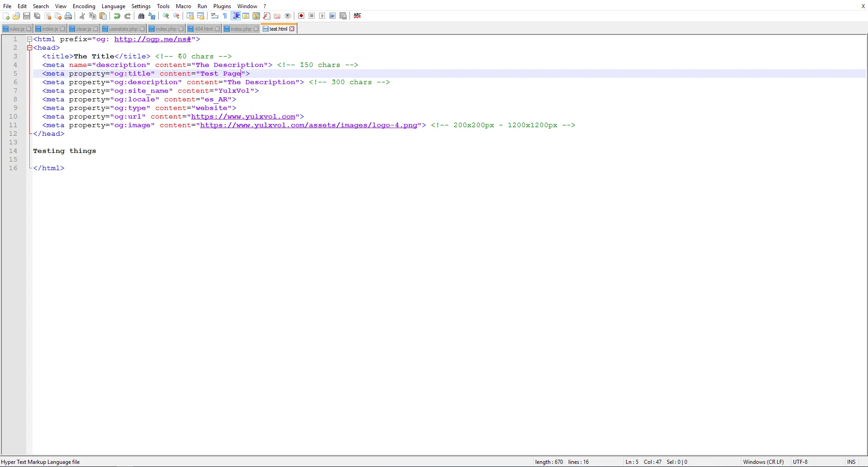Click the Paste toolbar icon

pyautogui.click(x=103, y=16)
